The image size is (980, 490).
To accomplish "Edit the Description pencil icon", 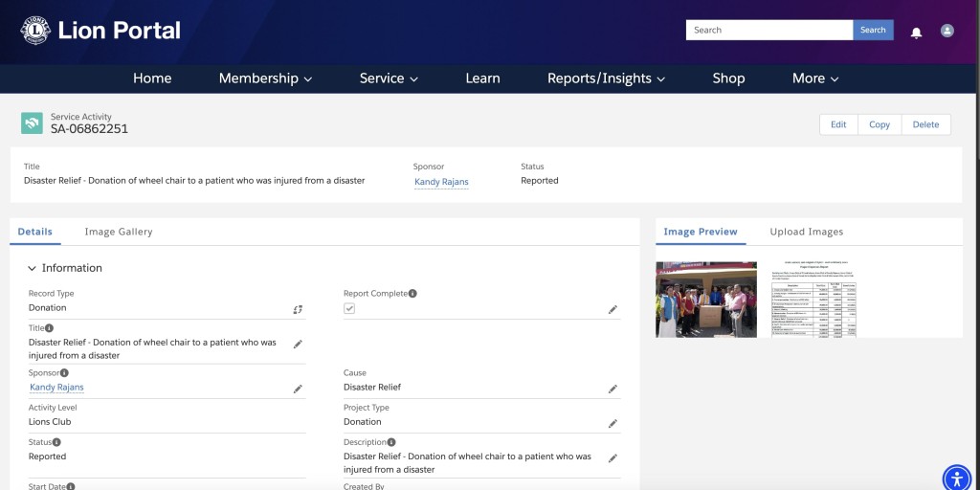I will tap(613, 458).
